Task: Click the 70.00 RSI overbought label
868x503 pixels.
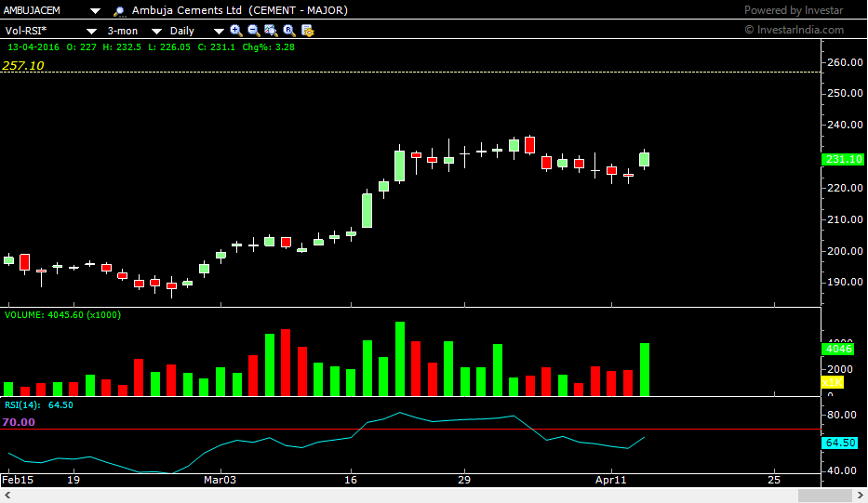Action: [19, 422]
